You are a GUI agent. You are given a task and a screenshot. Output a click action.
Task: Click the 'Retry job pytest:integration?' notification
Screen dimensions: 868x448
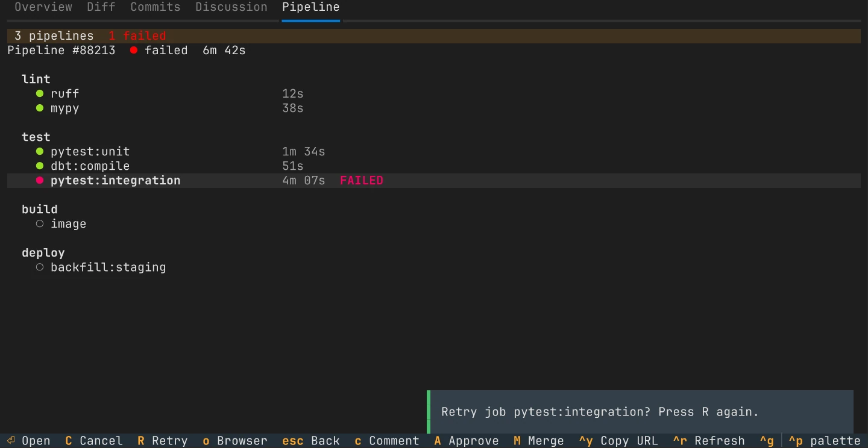pos(640,412)
